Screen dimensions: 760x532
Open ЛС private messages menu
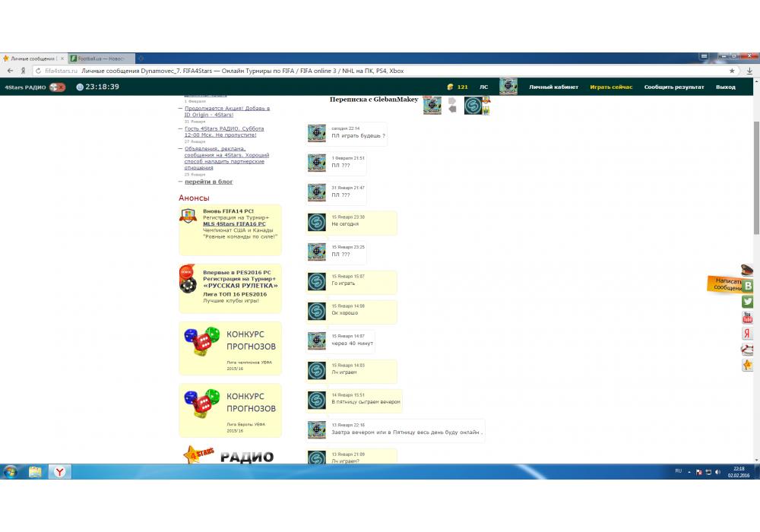click(x=483, y=87)
